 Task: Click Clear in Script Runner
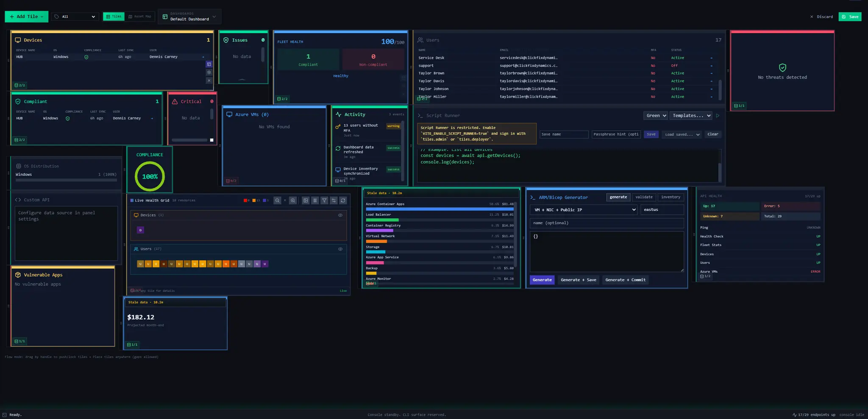(x=713, y=134)
